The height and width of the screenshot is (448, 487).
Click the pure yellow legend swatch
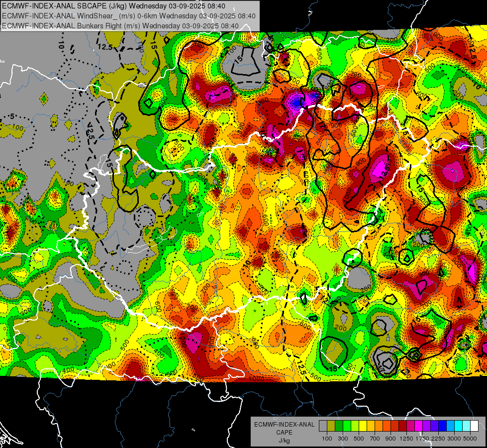(363, 426)
